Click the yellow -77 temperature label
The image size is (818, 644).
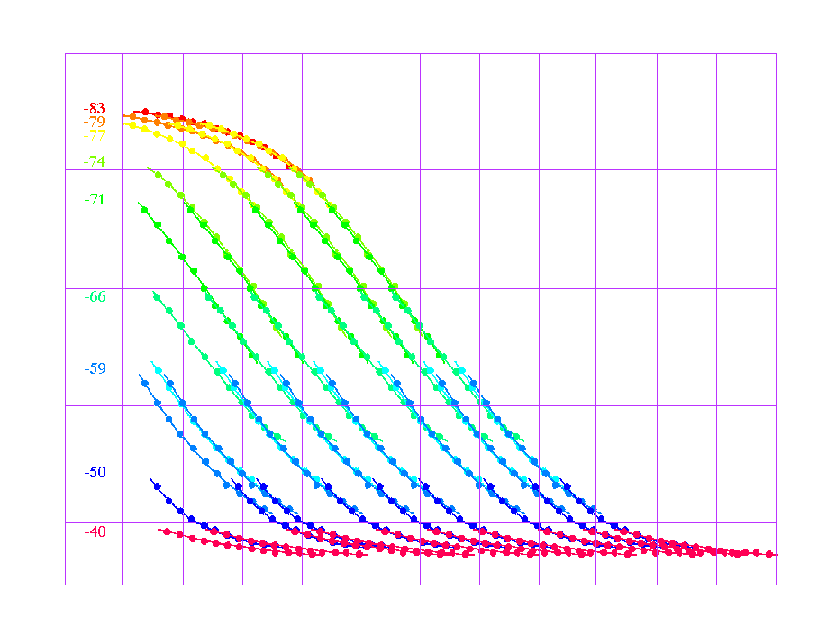(95, 135)
